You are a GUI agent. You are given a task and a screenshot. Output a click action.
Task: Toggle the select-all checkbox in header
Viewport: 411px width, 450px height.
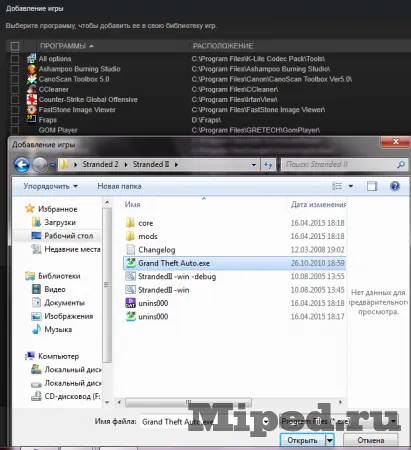(x=15, y=46)
